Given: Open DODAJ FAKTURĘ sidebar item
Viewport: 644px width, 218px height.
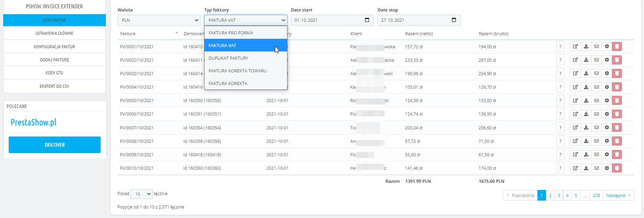Looking at the screenshot, I should [54, 60].
